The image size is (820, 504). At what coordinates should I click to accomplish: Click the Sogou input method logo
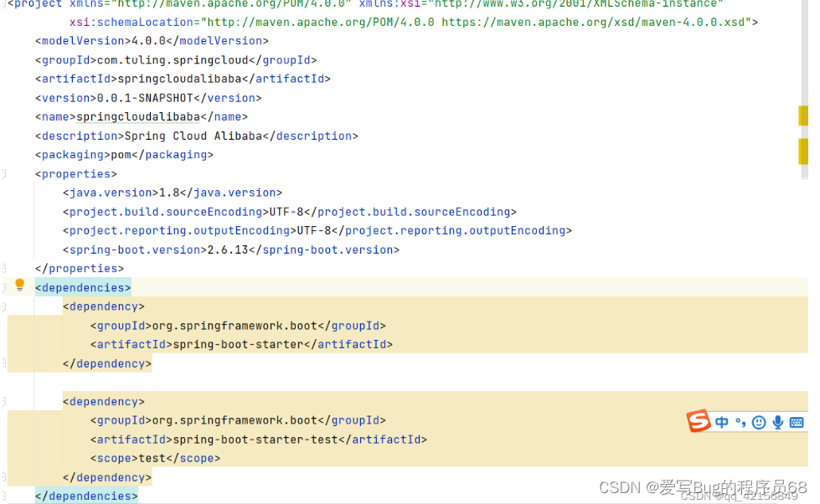coord(700,421)
